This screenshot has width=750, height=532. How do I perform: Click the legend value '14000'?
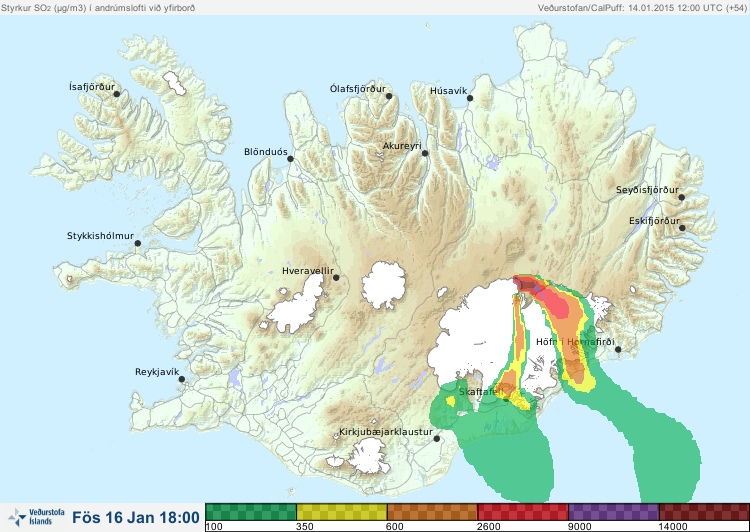[673, 527]
